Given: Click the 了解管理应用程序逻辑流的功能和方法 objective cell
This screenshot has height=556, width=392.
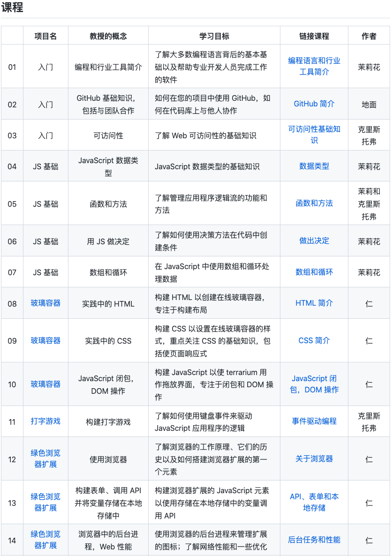Looking at the screenshot, I should tap(214, 204).
